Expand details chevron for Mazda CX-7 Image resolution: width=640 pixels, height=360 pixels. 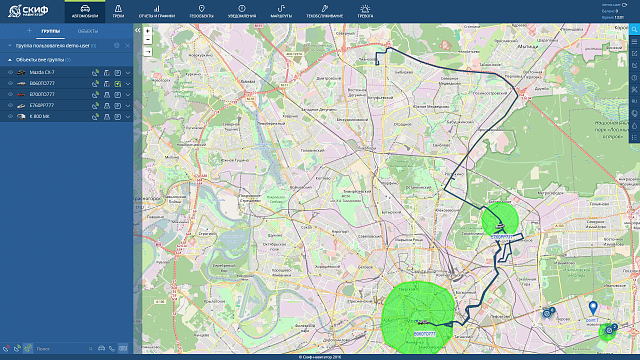(x=128, y=73)
